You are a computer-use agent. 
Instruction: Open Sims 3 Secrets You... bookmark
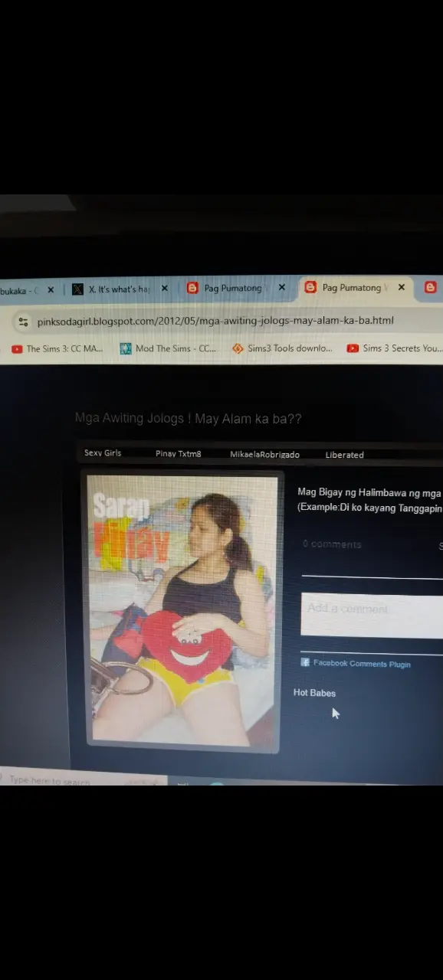[394, 348]
